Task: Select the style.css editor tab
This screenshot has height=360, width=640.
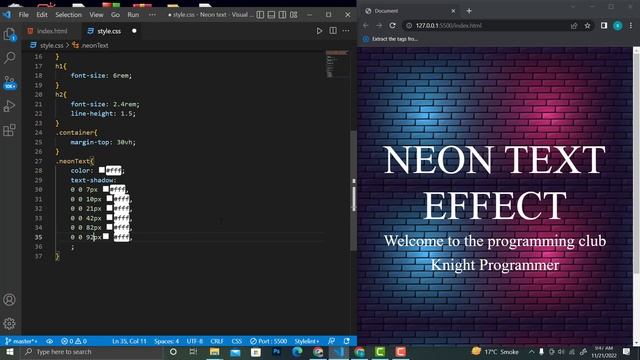Action: [109, 31]
